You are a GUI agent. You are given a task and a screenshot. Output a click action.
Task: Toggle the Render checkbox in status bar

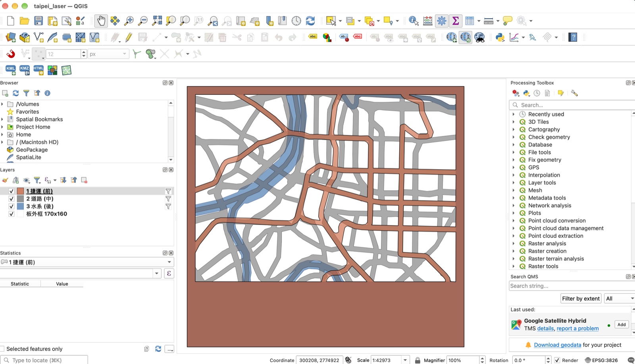tap(557, 360)
